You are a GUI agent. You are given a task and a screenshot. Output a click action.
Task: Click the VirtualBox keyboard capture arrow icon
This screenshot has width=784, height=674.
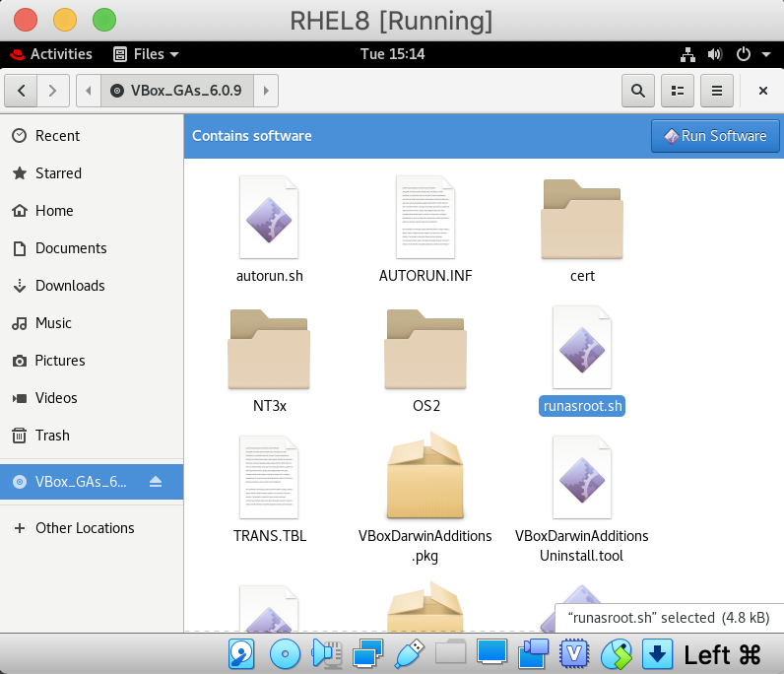(657, 654)
